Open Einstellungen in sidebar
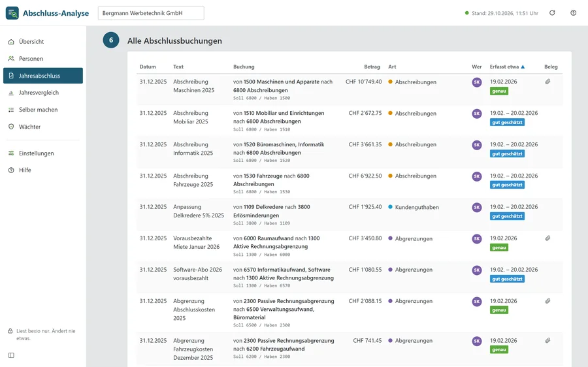Image resolution: width=588 pixels, height=367 pixels. tap(43, 153)
